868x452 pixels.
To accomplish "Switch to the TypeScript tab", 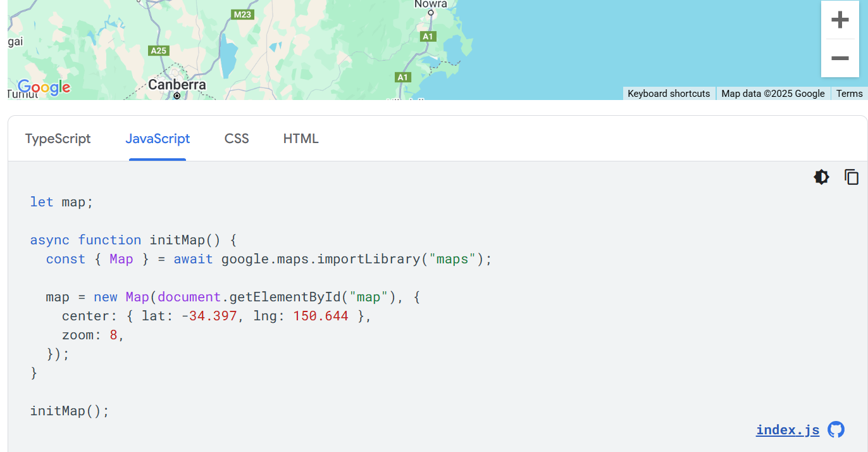I will pos(58,139).
